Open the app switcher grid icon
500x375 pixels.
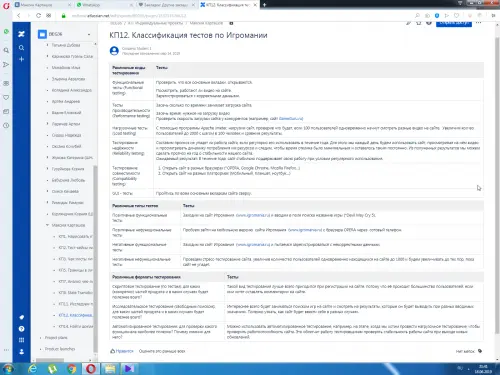[21, 340]
